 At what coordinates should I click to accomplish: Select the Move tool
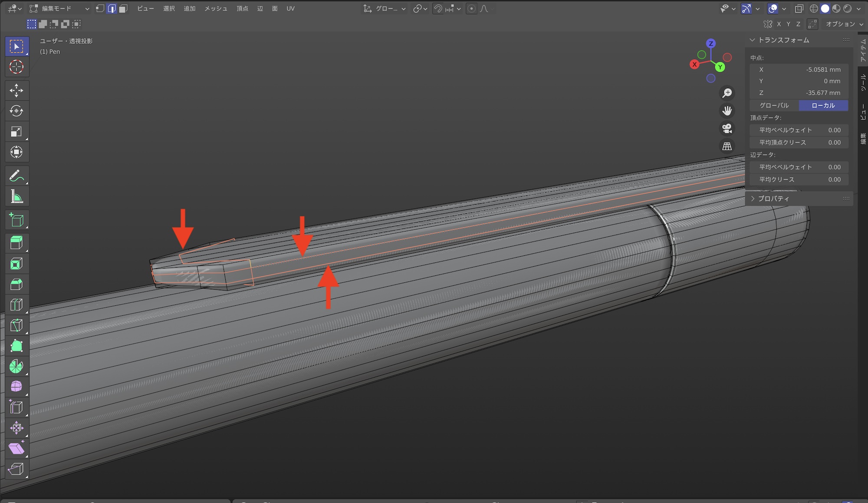click(x=16, y=90)
